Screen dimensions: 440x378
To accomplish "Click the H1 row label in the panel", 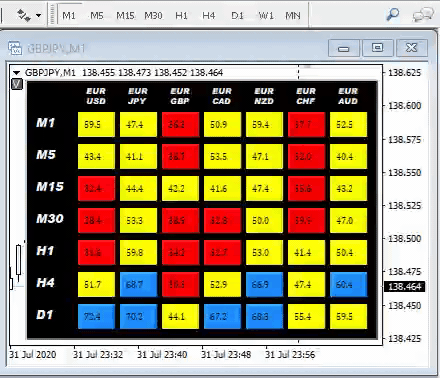I will [x=45, y=251].
